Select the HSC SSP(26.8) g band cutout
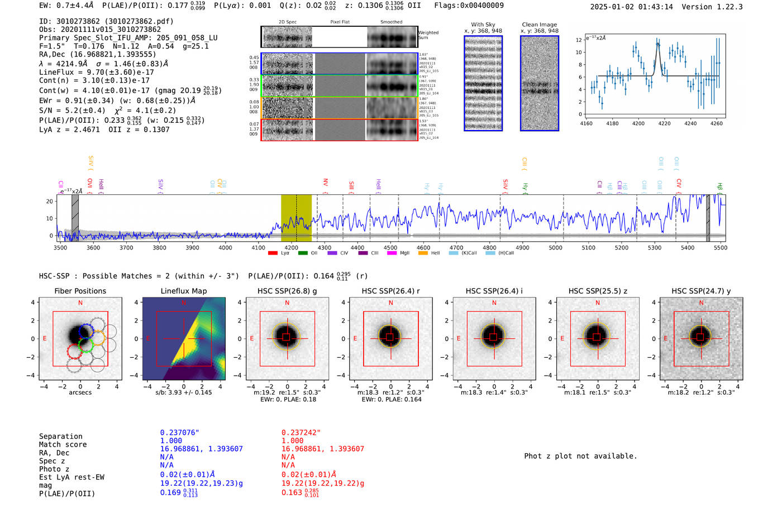 [287, 338]
